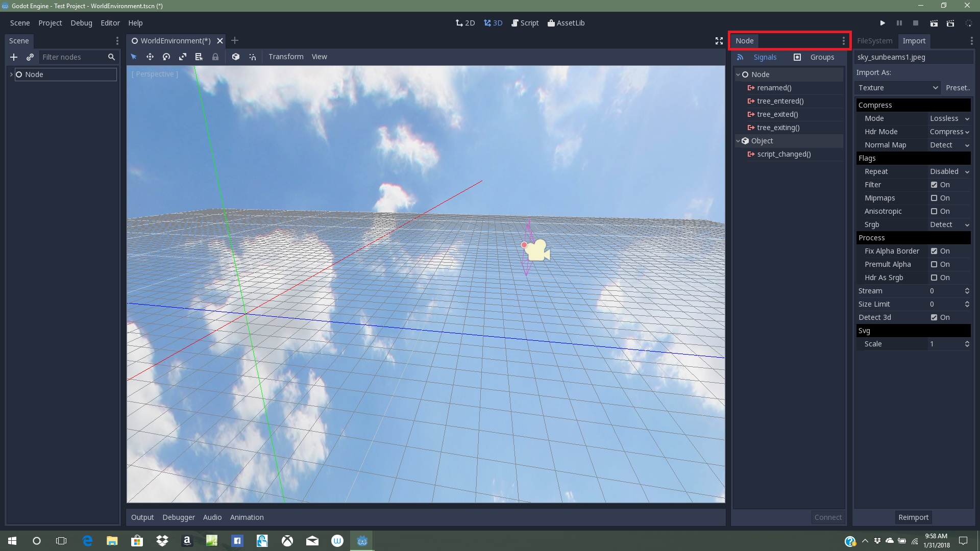Toggle the Fix Alpha Border checkbox
The image size is (980, 551).
tap(934, 251)
